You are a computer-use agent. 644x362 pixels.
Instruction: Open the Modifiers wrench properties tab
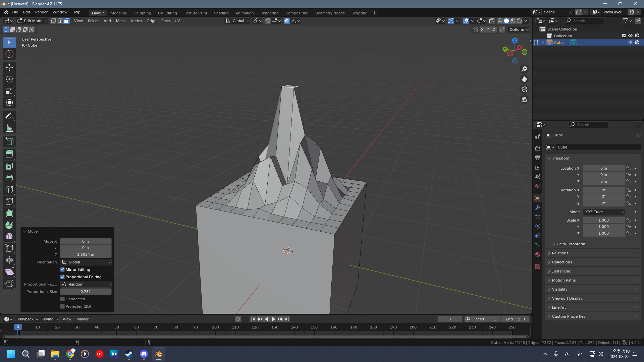(538, 207)
